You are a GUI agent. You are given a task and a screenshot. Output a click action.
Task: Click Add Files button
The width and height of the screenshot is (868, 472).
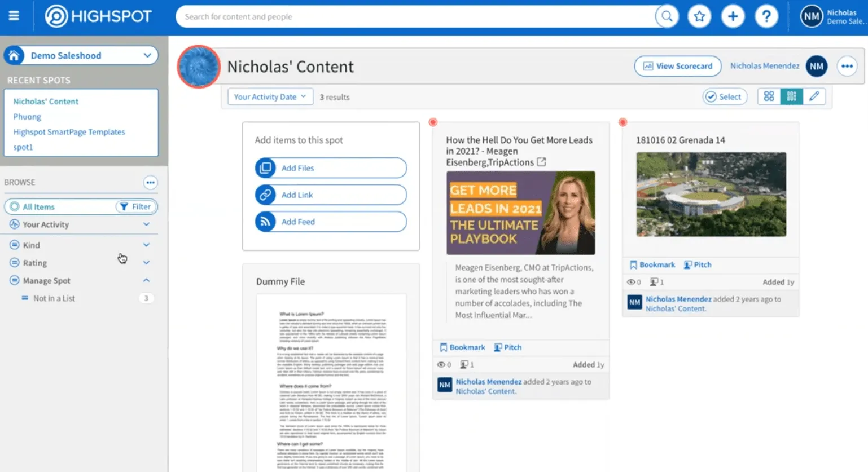point(331,168)
